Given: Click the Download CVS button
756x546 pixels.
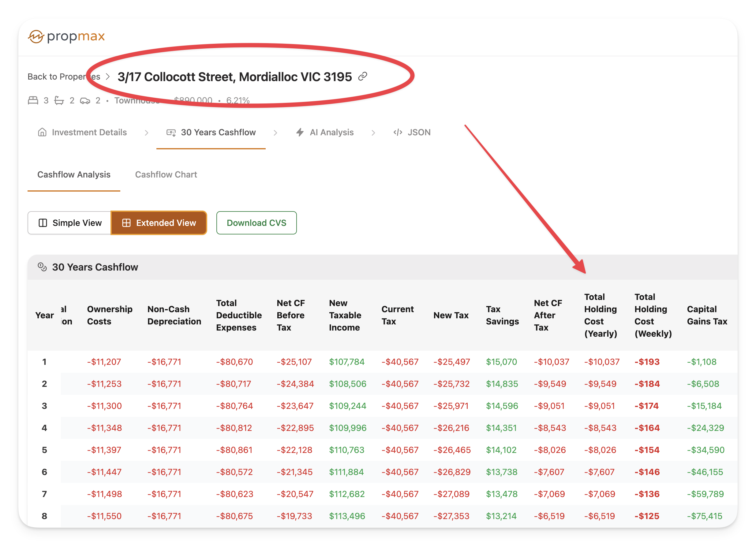Looking at the screenshot, I should click(x=256, y=223).
